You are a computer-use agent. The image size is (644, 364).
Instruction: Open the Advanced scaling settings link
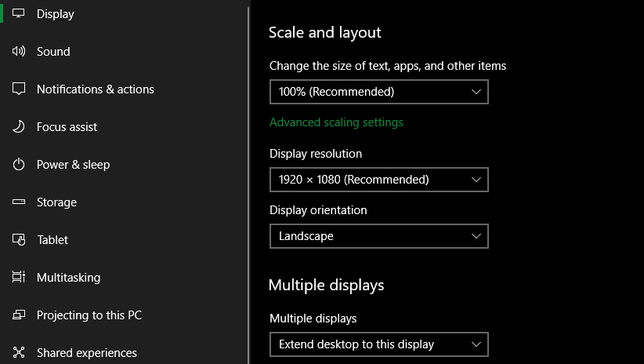tap(336, 122)
